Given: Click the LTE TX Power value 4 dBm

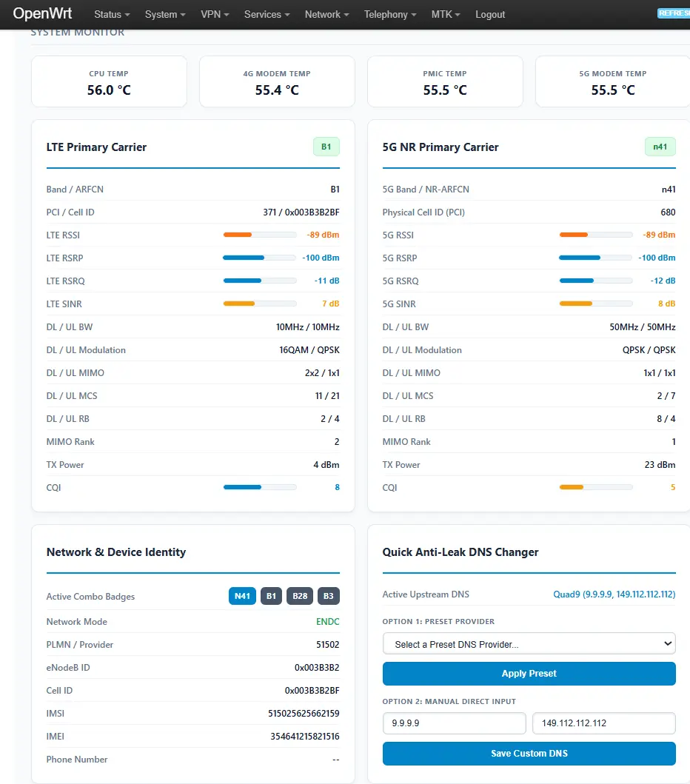Looking at the screenshot, I should pyautogui.click(x=326, y=464).
